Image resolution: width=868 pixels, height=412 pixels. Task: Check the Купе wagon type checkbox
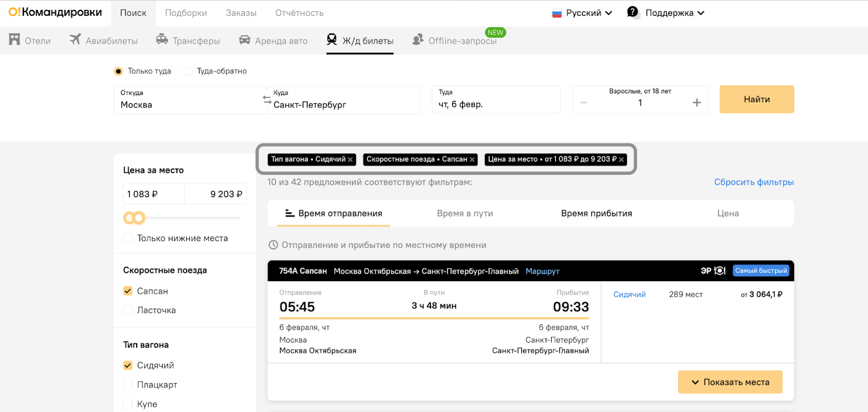(128, 404)
